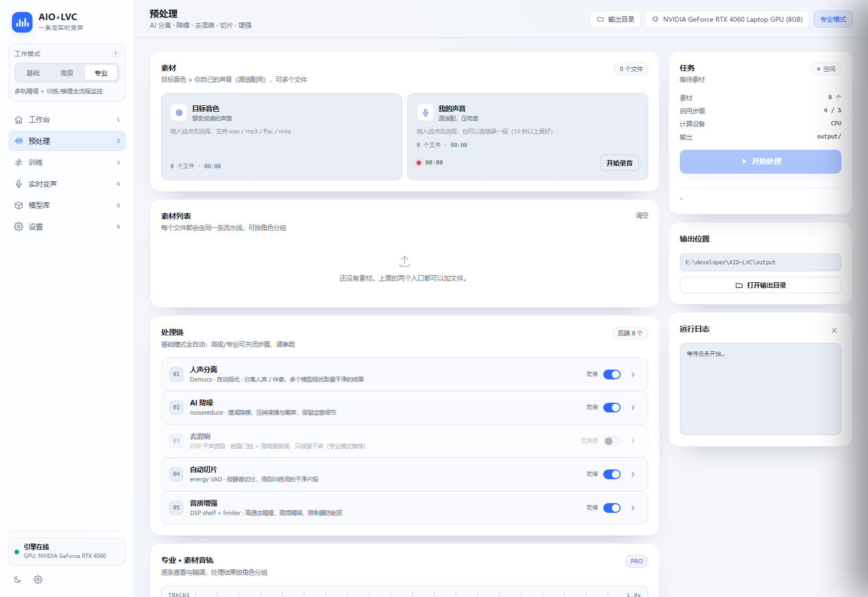Click the 开始录音 button
The height and width of the screenshot is (597, 868).
pyautogui.click(x=620, y=163)
